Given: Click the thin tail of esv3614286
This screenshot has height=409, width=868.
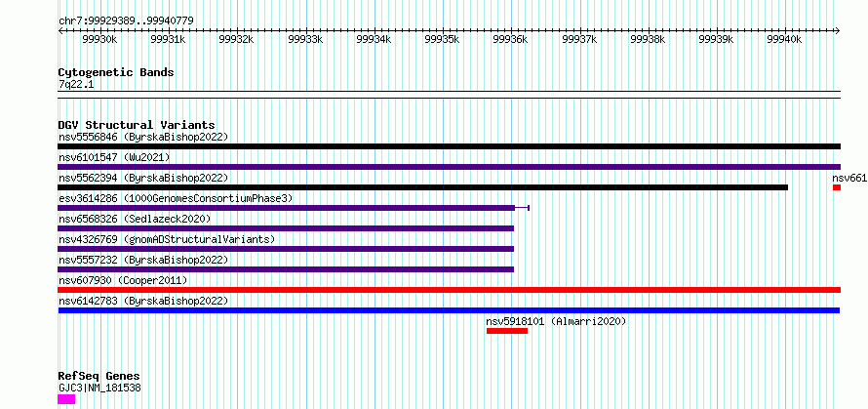Looking at the screenshot, I should point(522,208).
